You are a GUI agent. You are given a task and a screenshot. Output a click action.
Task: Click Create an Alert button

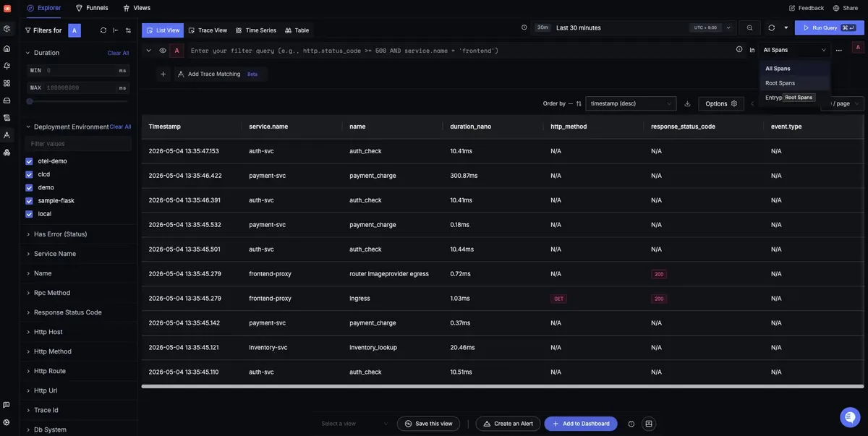(508, 424)
